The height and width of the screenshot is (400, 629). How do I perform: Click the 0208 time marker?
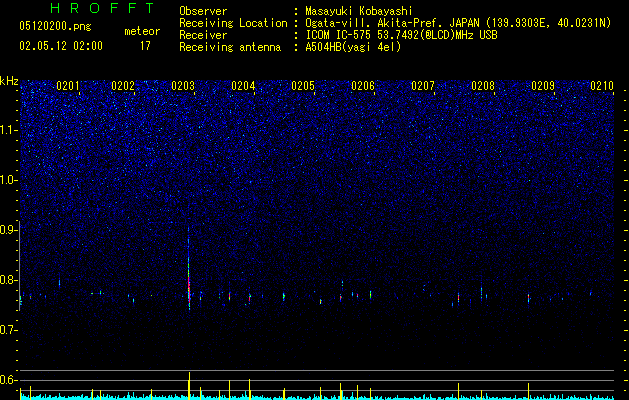click(x=483, y=86)
